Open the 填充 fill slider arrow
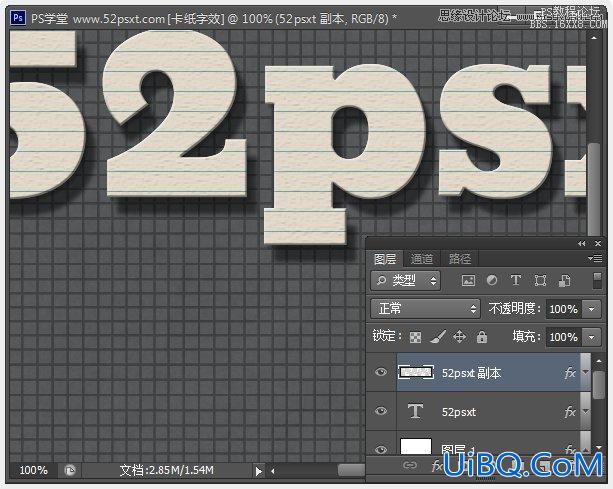Viewport: 613px width, 489px height. 591,337
